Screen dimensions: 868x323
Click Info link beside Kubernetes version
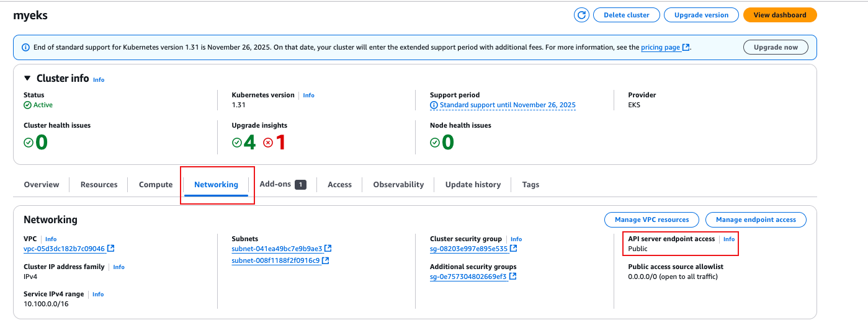308,95
